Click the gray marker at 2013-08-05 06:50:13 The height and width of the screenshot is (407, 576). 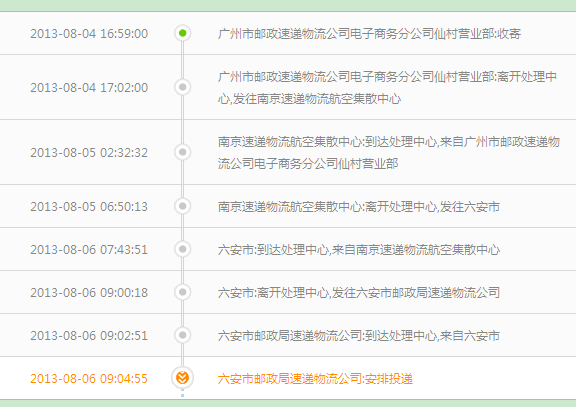pos(183,206)
